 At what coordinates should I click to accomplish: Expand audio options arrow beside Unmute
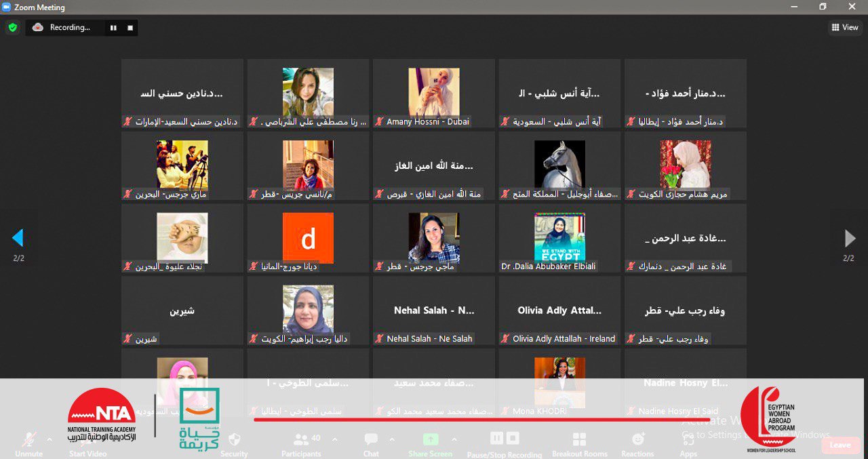(50, 439)
